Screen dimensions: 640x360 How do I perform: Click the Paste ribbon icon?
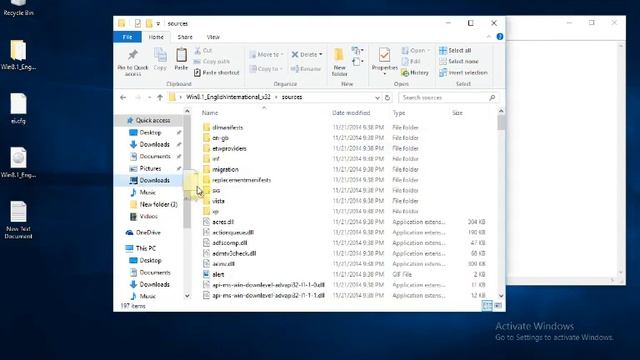point(181,59)
